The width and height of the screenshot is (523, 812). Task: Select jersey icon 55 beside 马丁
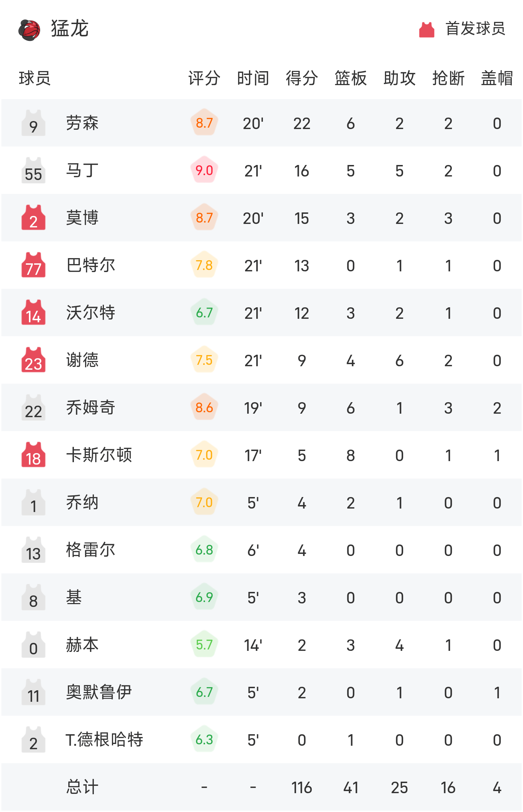click(x=33, y=170)
